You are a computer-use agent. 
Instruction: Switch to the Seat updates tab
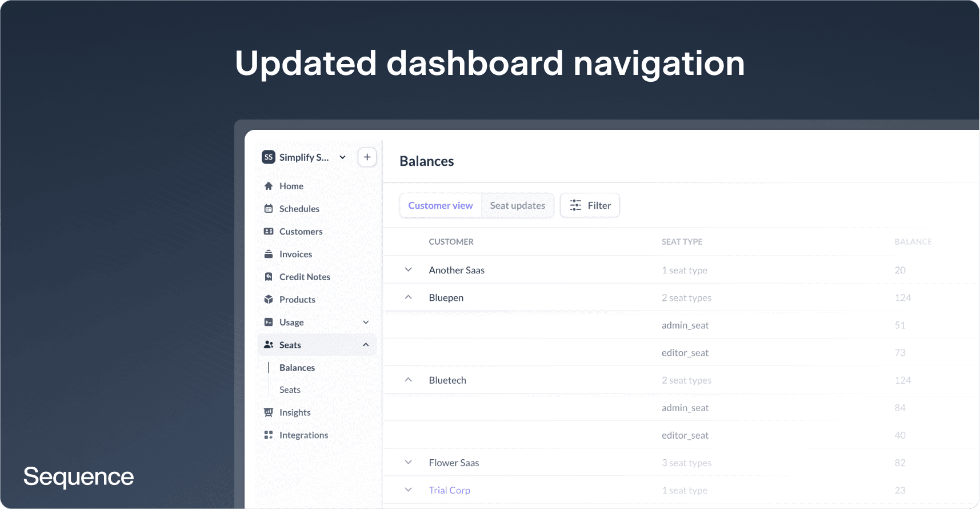tap(517, 205)
